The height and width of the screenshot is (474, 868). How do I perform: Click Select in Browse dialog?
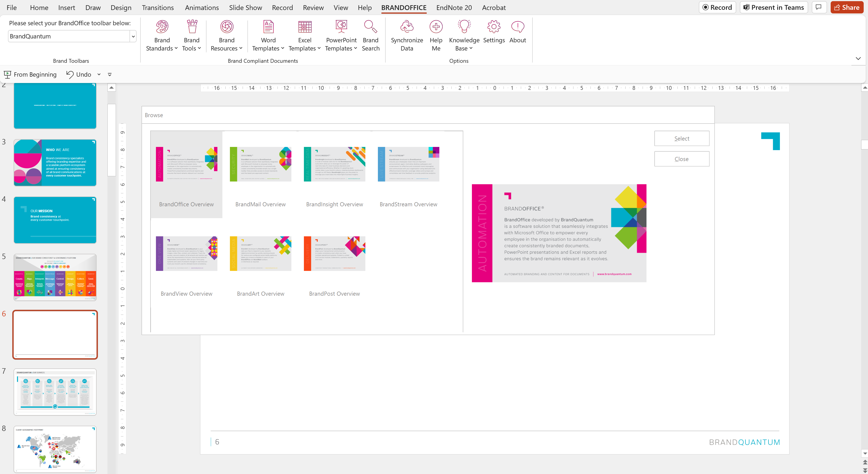coord(682,138)
